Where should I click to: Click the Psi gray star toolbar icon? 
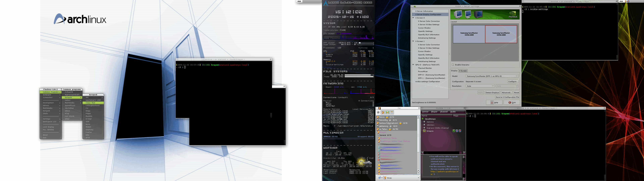[378, 112]
